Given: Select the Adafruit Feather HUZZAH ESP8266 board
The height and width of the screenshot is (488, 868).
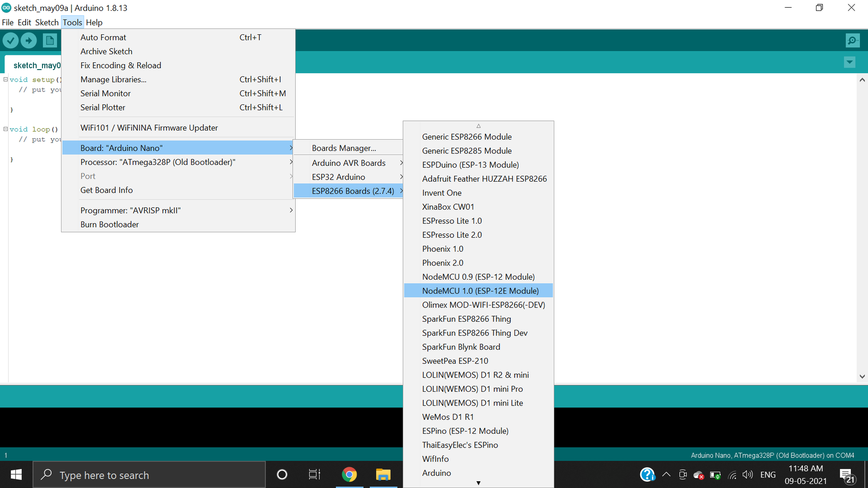Looking at the screenshot, I should 484,179.
